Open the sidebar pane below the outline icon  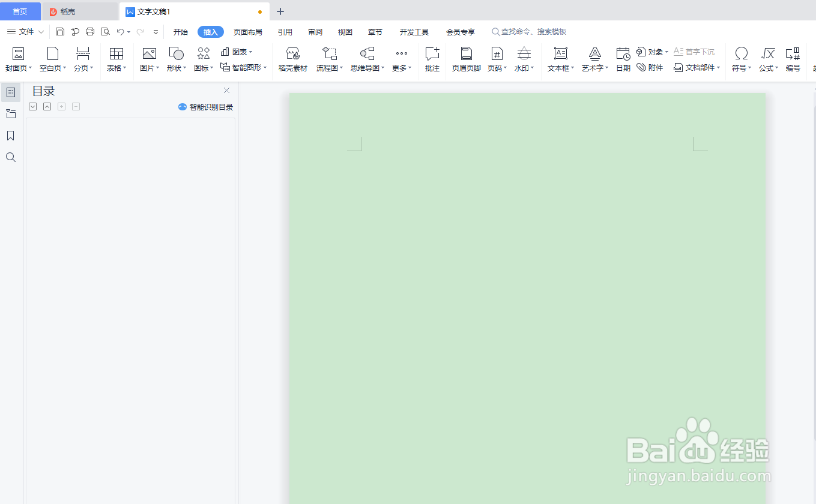[11, 114]
